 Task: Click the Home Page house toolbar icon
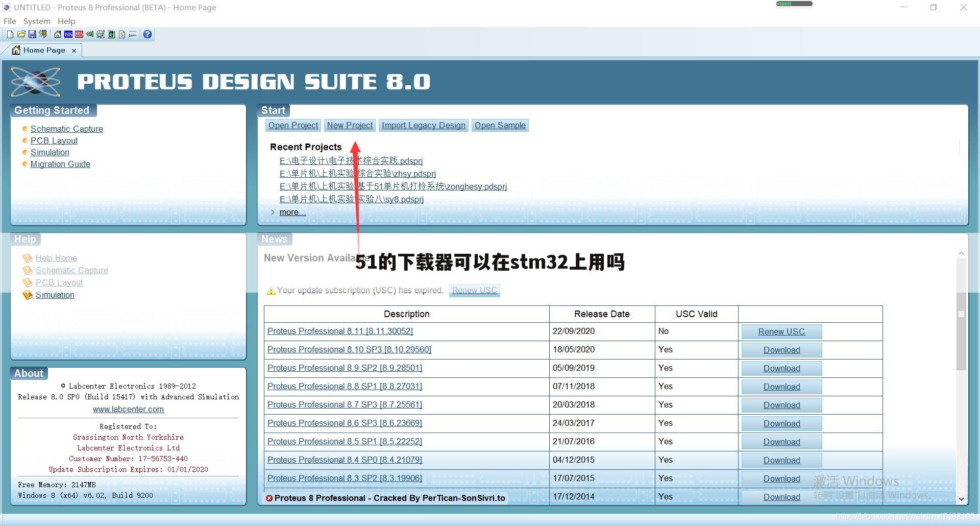[x=58, y=34]
